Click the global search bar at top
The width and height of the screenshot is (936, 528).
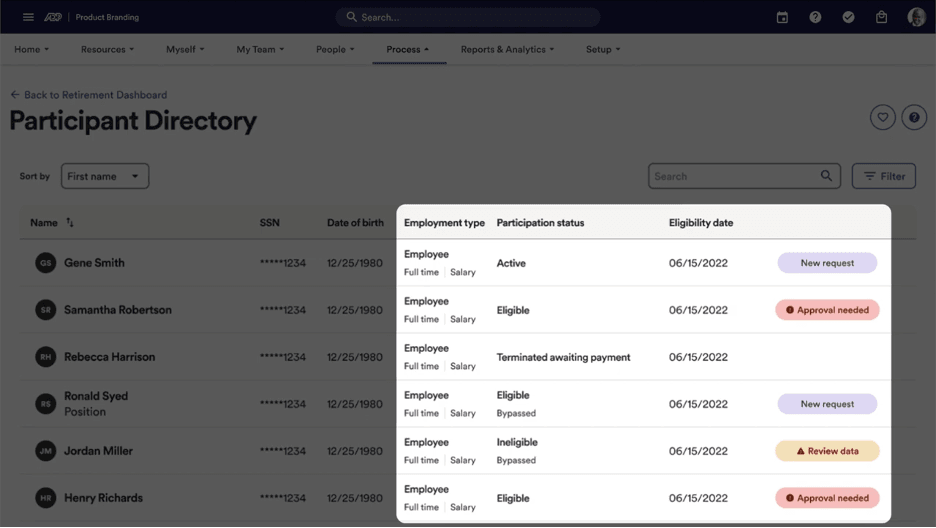click(468, 17)
